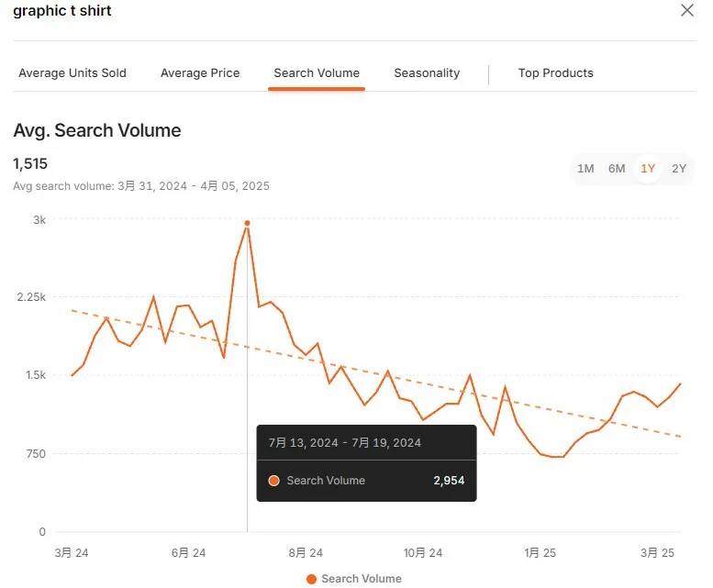Switch the chart to 2Y range
Screen dimensions: 713x588
click(x=679, y=169)
